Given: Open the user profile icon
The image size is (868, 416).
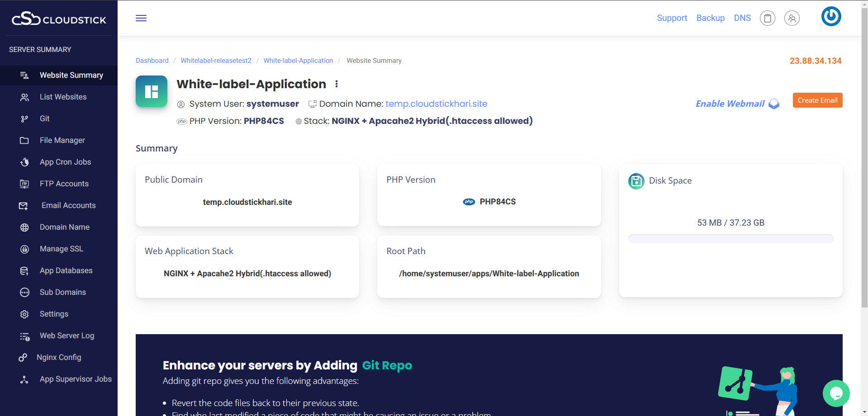Looking at the screenshot, I should coord(792,18).
